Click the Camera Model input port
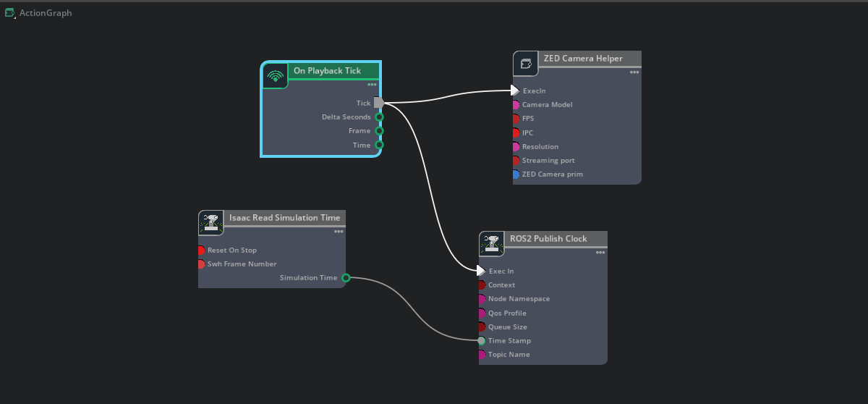The height and width of the screenshot is (404, 868). pos(515,105)
